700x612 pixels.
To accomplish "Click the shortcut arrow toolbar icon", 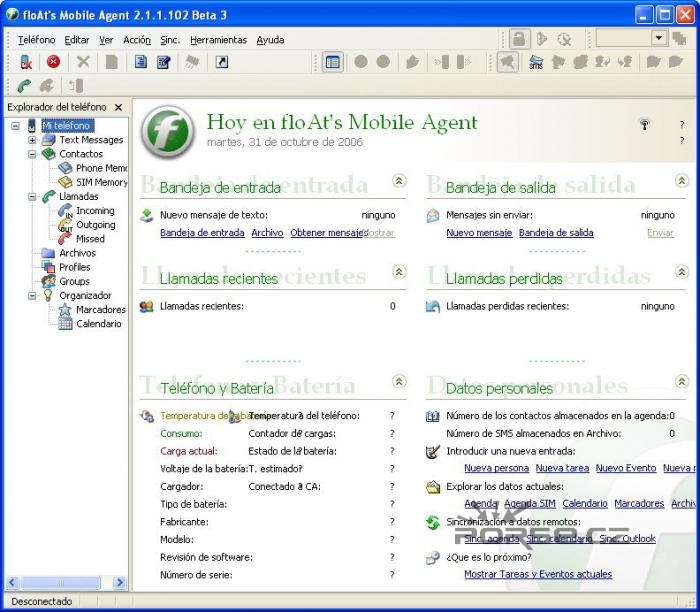I will pos(222,62).
